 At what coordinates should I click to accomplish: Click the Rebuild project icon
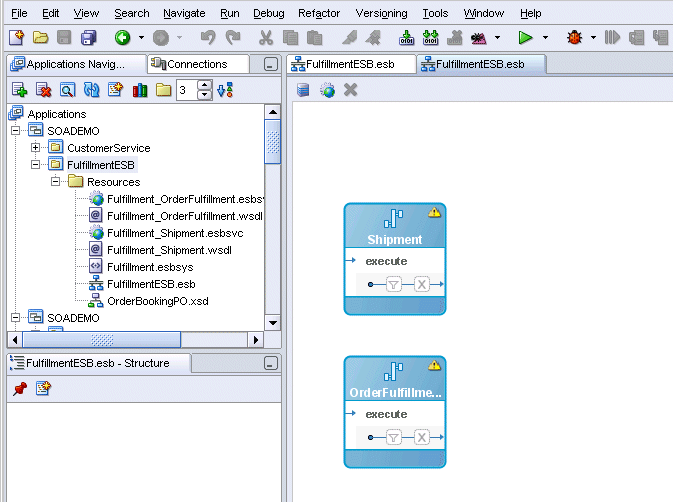pos(430,38)
